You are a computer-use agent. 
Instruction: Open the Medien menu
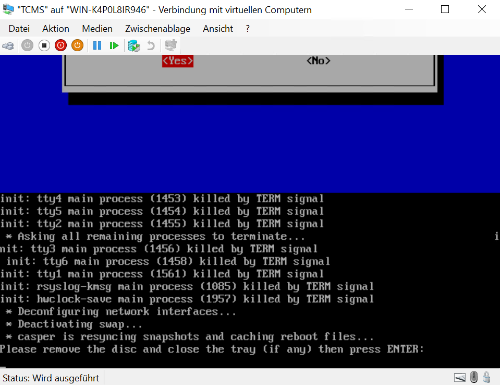[97, 29]
